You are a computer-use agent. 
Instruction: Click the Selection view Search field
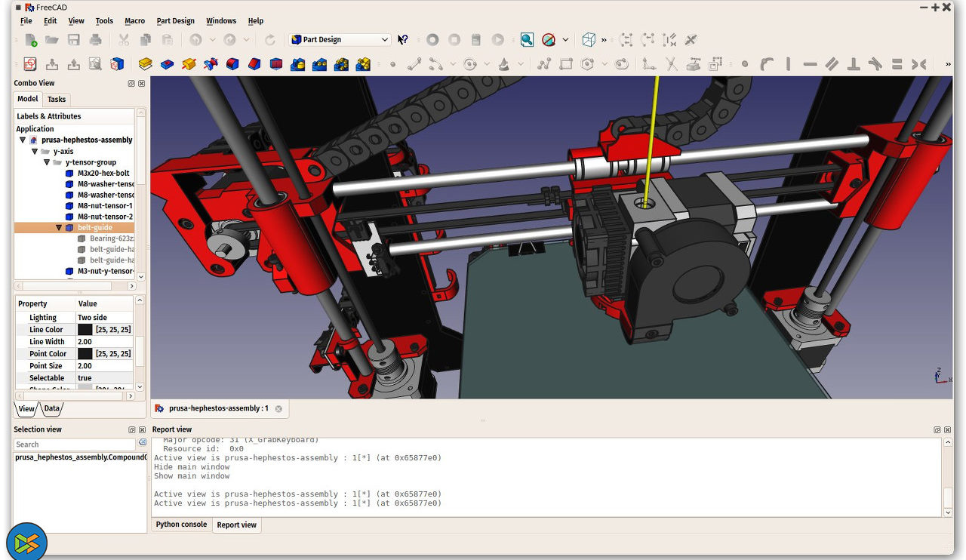click(74, 445)
